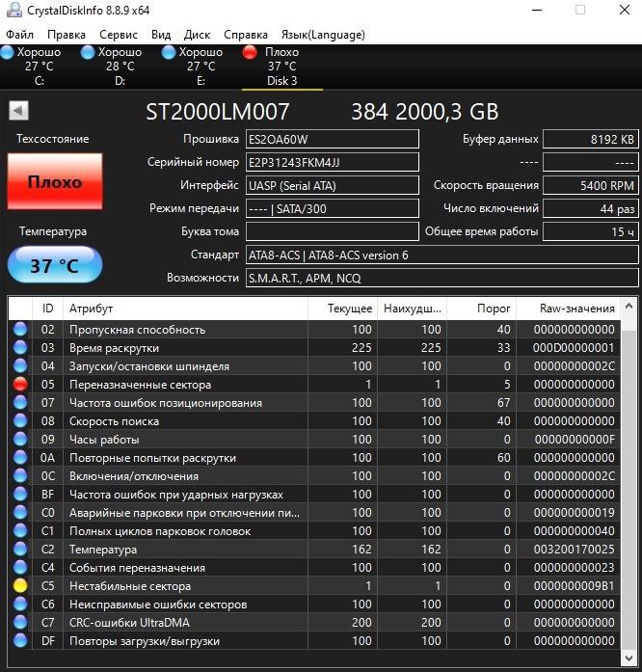
Task: Click the Интерфейс field UASP (Serial ATA)
Action: [x=333, y=185]
